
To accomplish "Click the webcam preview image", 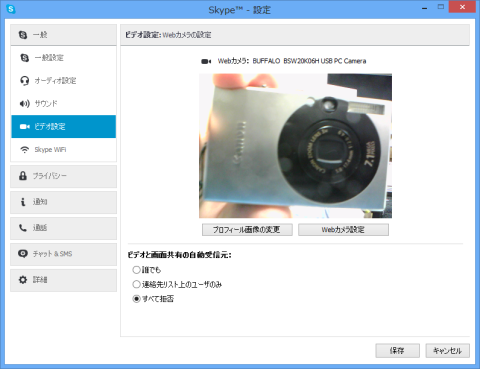I will coord(295,146).
